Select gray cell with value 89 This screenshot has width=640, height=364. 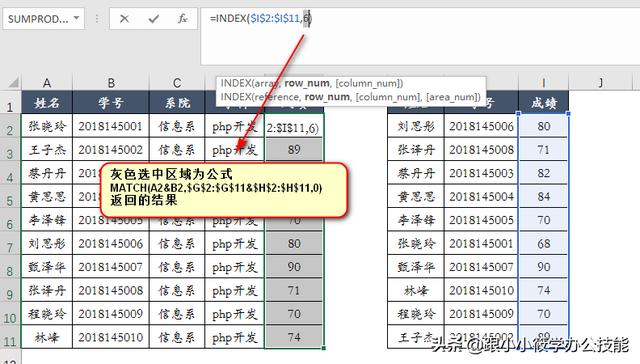coord(294,150)
